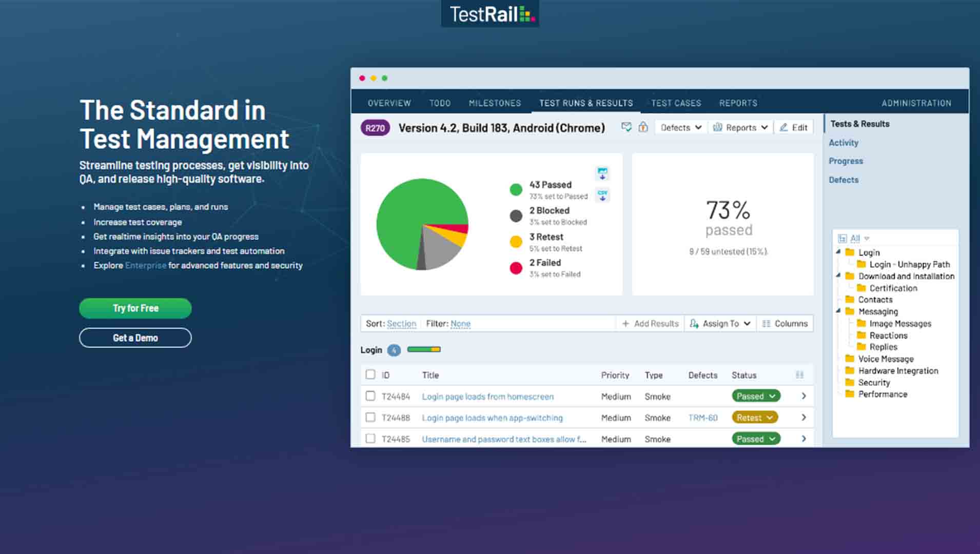The image size is (980, 554).
Task: Click Add Results button
Action: (x=650, y=324)
